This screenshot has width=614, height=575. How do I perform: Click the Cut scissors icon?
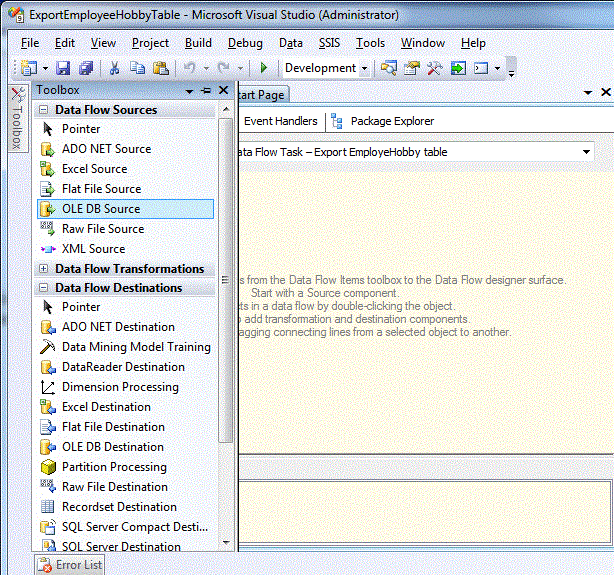(x=114, y=68)
